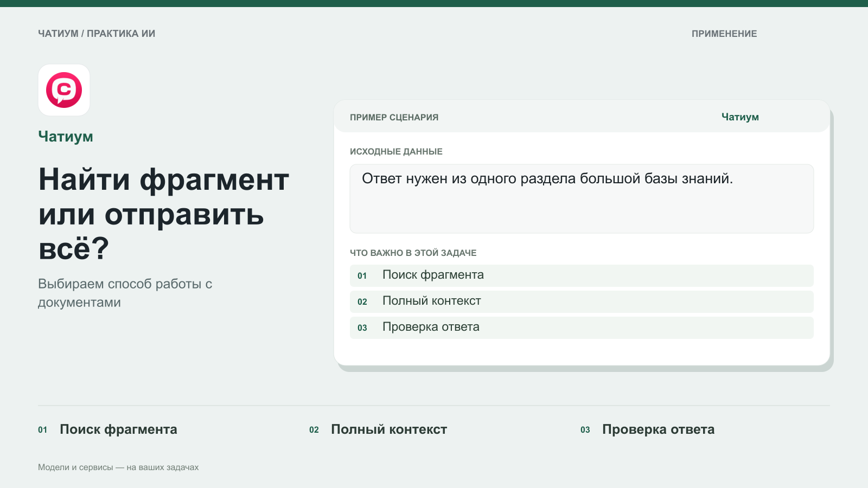Click the ПРИМЕНЕНИЕ header label
868x488 pixels.
tap(724, 34)
